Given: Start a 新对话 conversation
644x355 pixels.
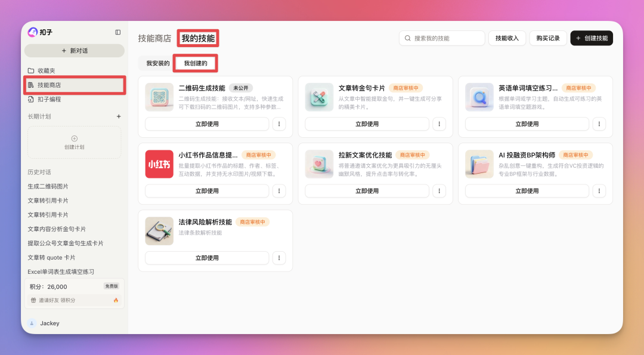Looking at the screenshot, I should 75,51.
